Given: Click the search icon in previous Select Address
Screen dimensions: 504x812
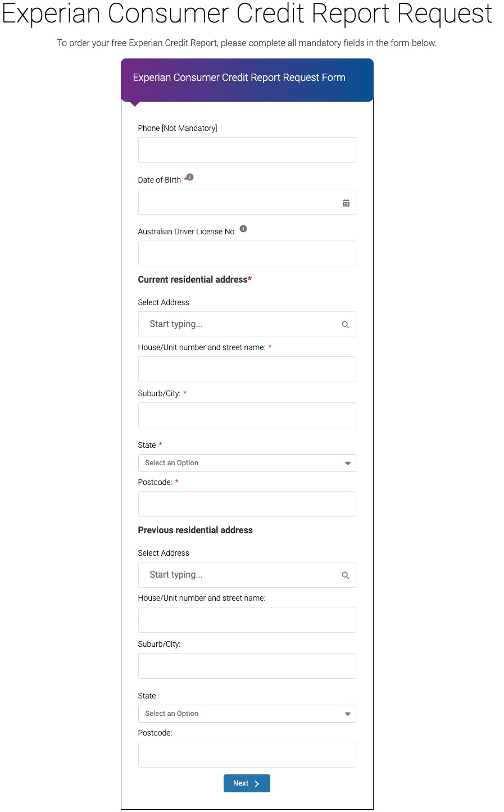Looking at the screenshot, I should [346, 575].
